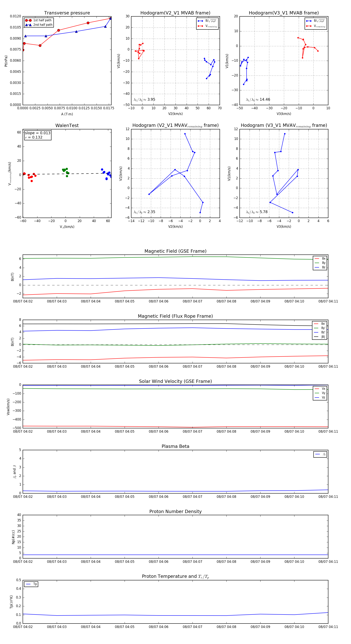Click the eigenvalue ratio annotation reading 2.35

click(x=144, y=212)
